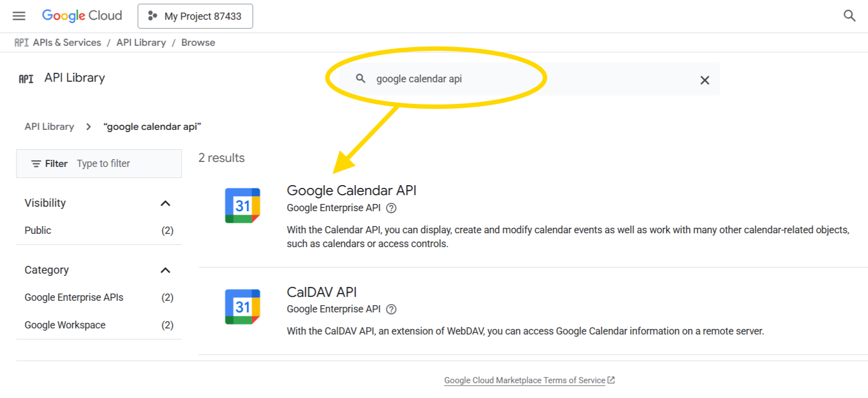
Task: Click the Google Cloud logo
Action: pos(82,15)
